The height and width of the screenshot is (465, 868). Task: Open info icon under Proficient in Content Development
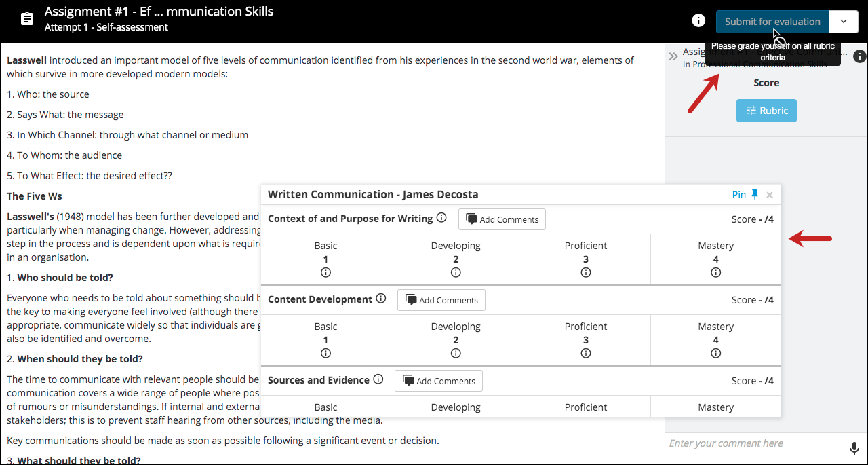click(x=586, y=354)
